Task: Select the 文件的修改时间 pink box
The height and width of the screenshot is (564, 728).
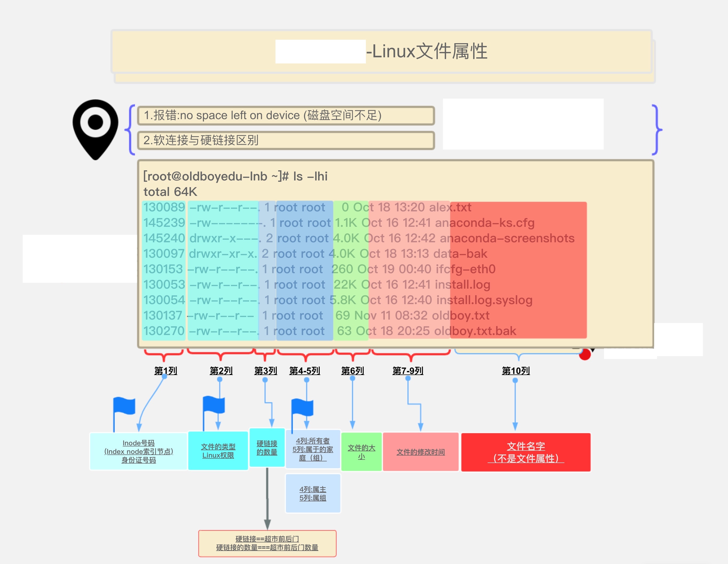Action: pos(421,452)
